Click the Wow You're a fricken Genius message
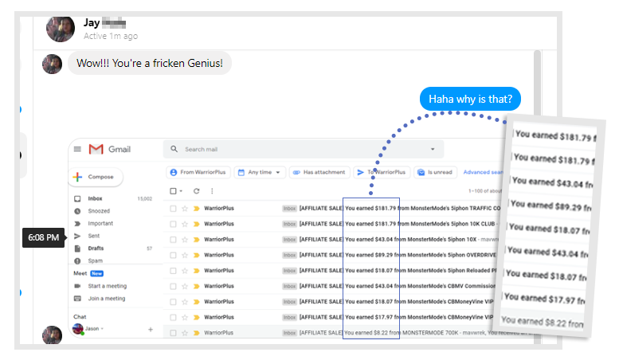 (150, 63)
